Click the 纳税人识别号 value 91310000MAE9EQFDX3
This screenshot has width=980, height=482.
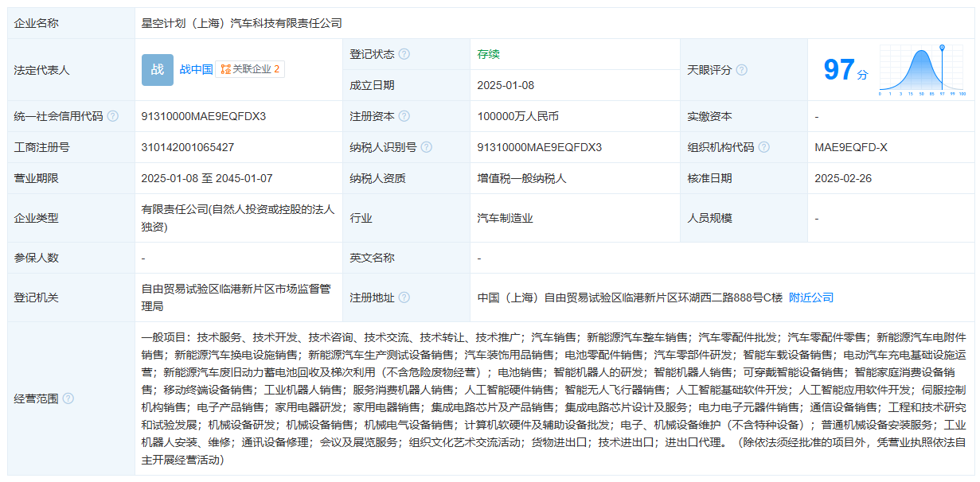(x=540, y=147)
